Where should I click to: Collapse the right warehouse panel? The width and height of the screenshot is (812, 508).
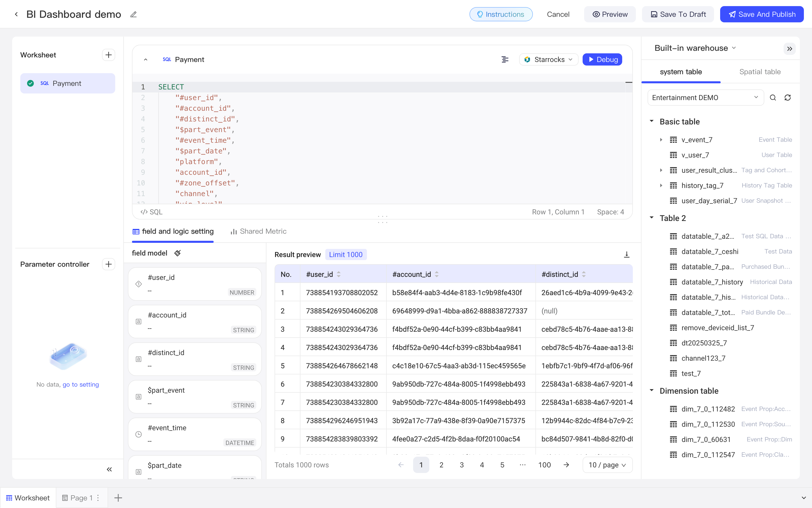coord(789,49)
